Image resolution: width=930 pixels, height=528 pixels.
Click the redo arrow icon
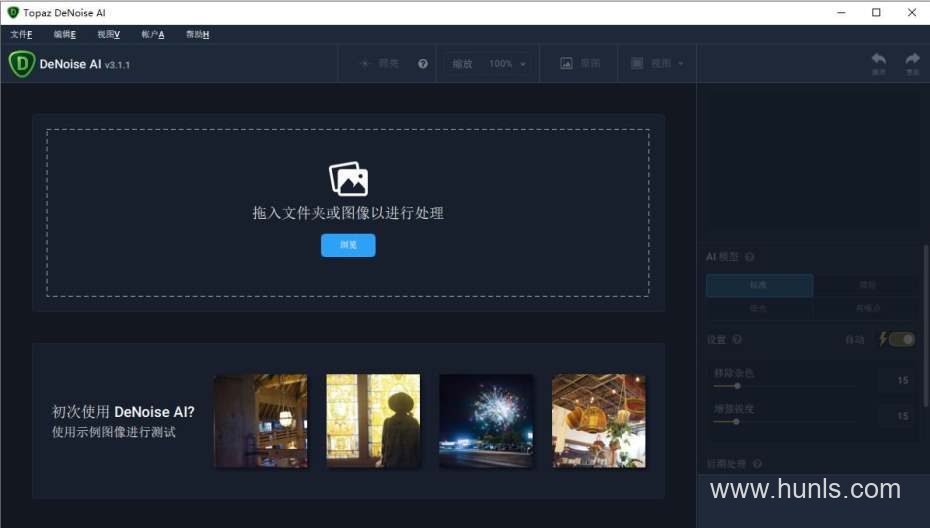click(912, 59)
